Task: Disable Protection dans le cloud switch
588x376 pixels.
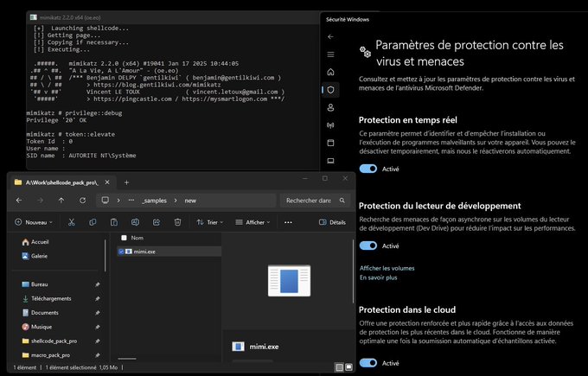Action: pyautogui.click(x=367, y=363)
